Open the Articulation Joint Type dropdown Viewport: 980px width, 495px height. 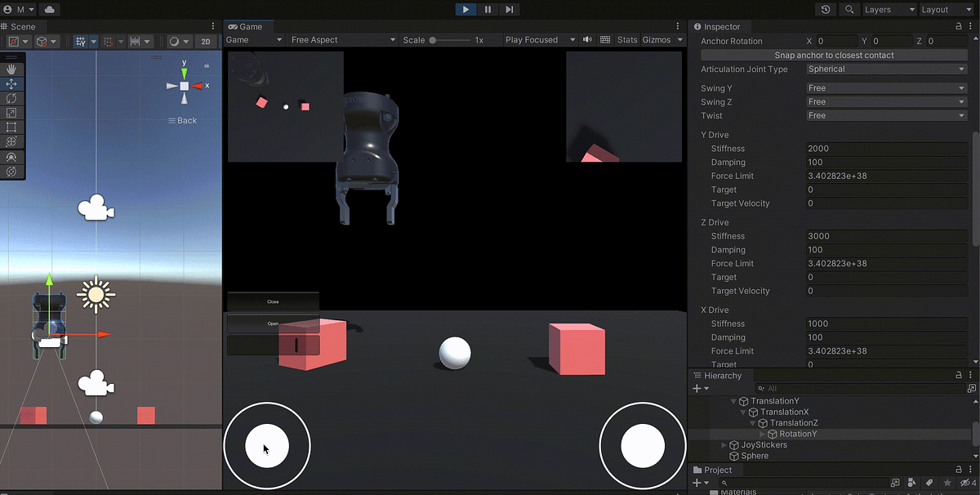pos(886,69)
